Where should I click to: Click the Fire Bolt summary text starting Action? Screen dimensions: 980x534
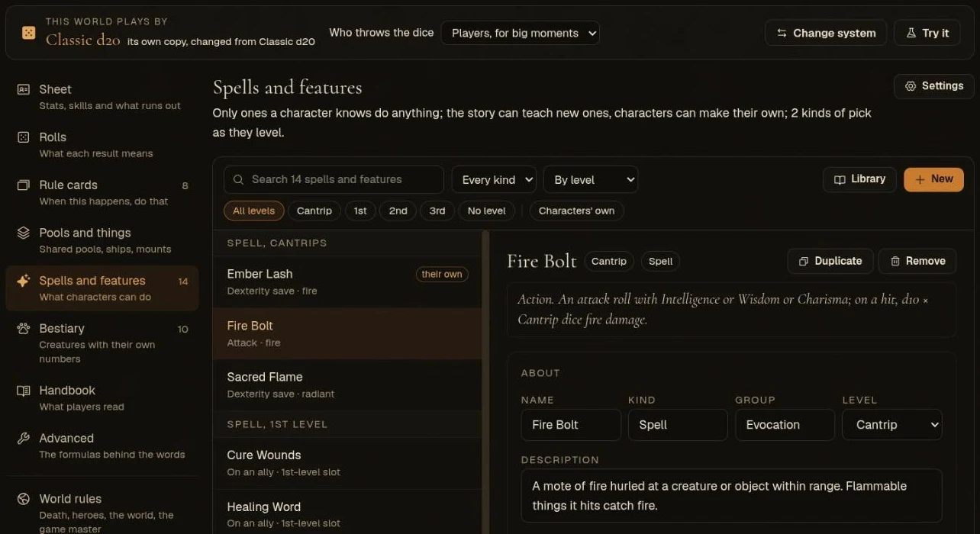731,310
